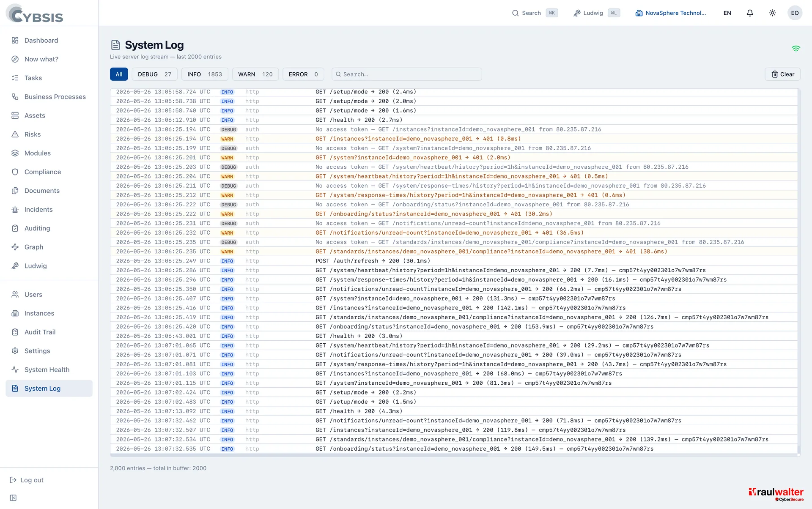Open the Dashboard sidebar icon
812x509 pixels.
click(x=15, y=40)
